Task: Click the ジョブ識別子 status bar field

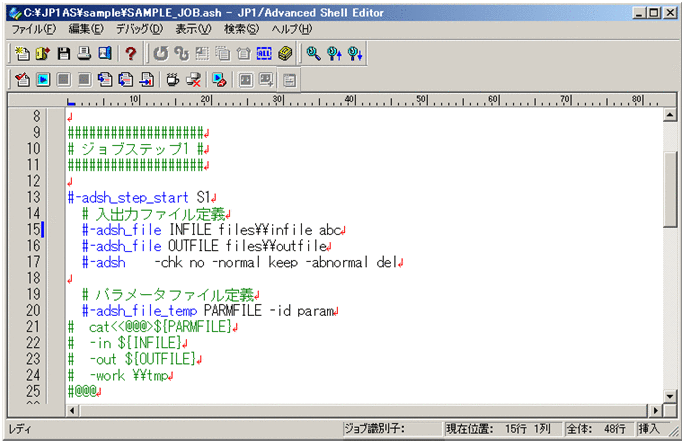Action: 391,429
